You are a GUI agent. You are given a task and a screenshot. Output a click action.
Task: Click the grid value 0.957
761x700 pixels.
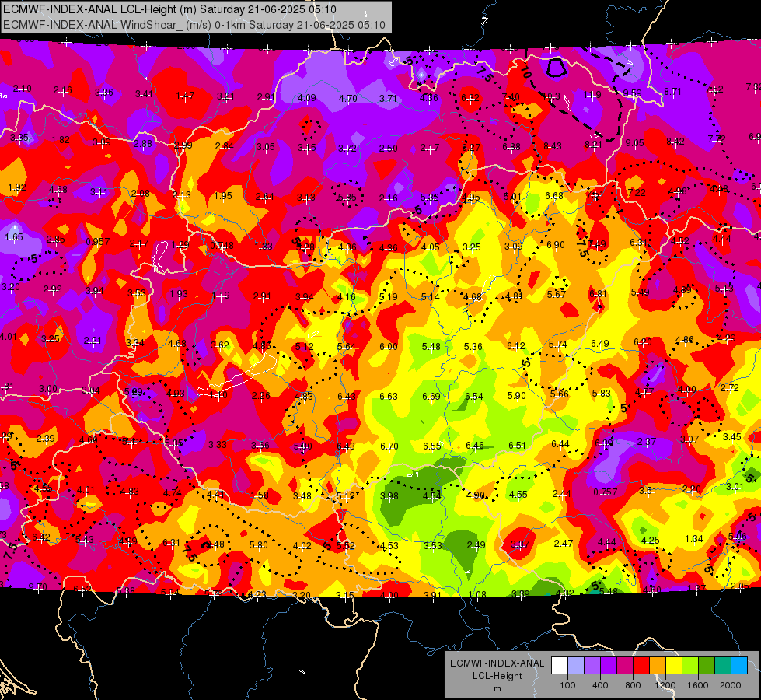(98, 242)
